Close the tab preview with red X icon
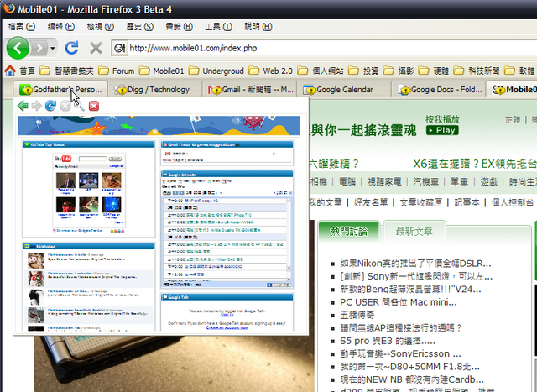The height and width of the screenshot is (392, 537). click(x=94, y=106)
